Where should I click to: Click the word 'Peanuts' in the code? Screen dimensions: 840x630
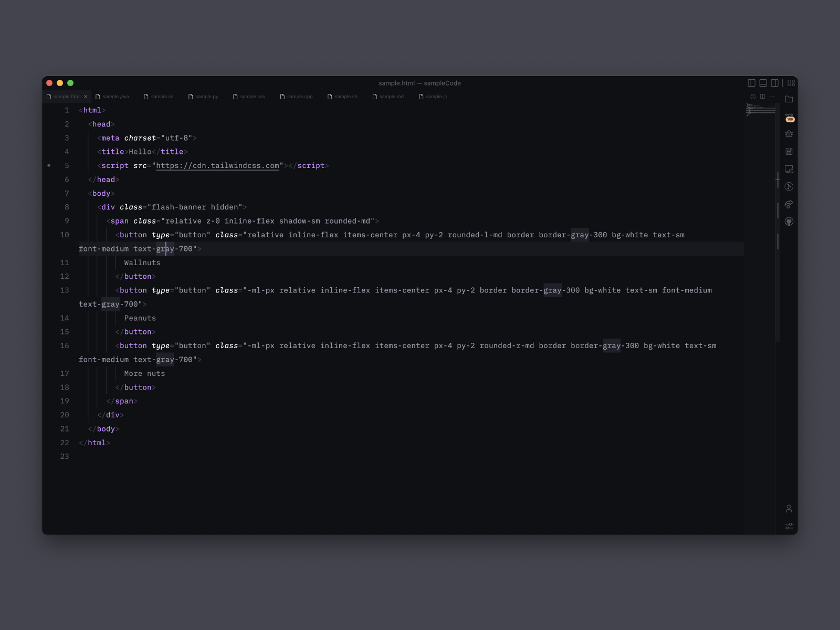tap(140, 318)
